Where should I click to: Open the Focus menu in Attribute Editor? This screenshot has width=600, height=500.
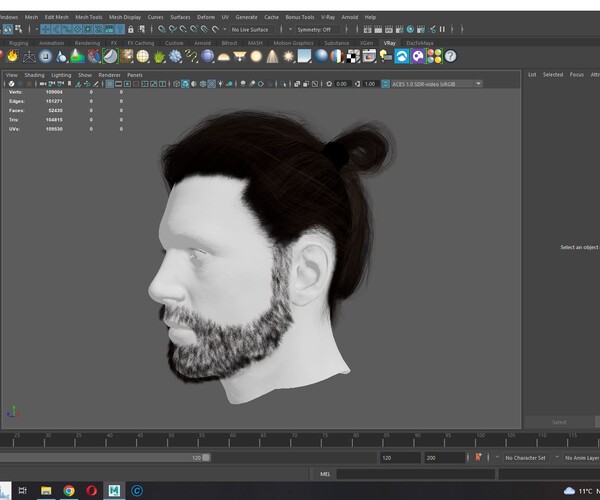click(x=576, y=75)
